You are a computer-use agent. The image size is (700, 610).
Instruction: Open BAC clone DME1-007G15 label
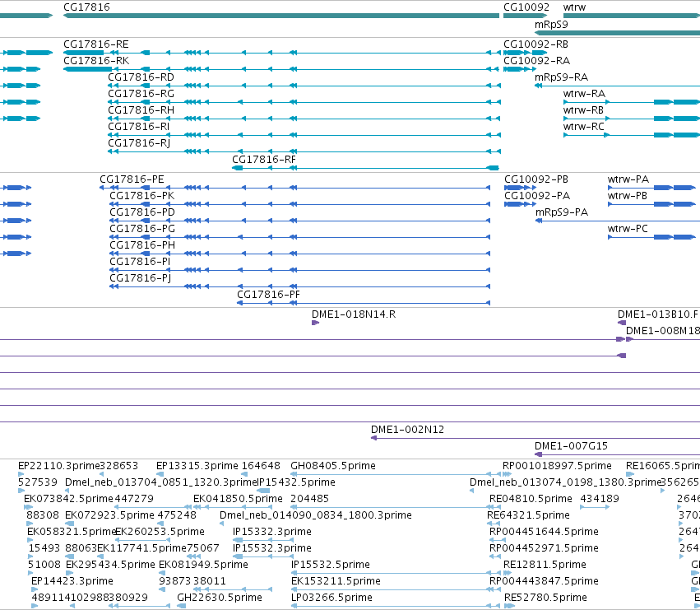click(x=571, y=446)
